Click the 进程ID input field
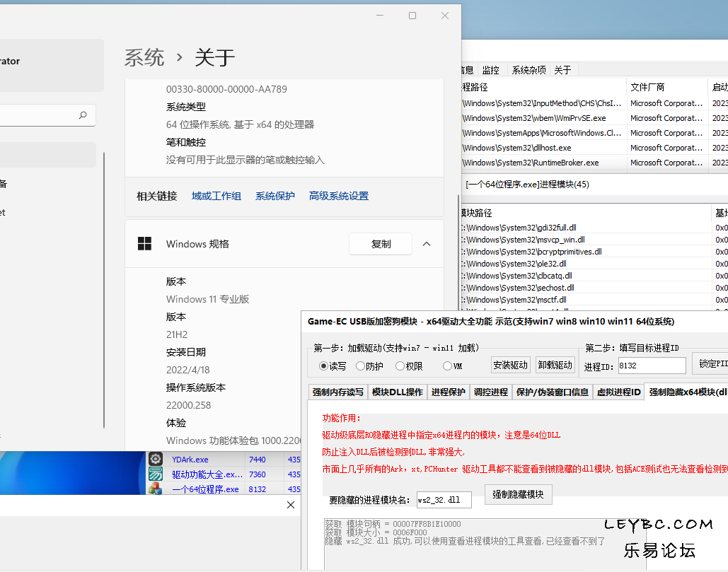The image size is (728, 572). [652, 366]
